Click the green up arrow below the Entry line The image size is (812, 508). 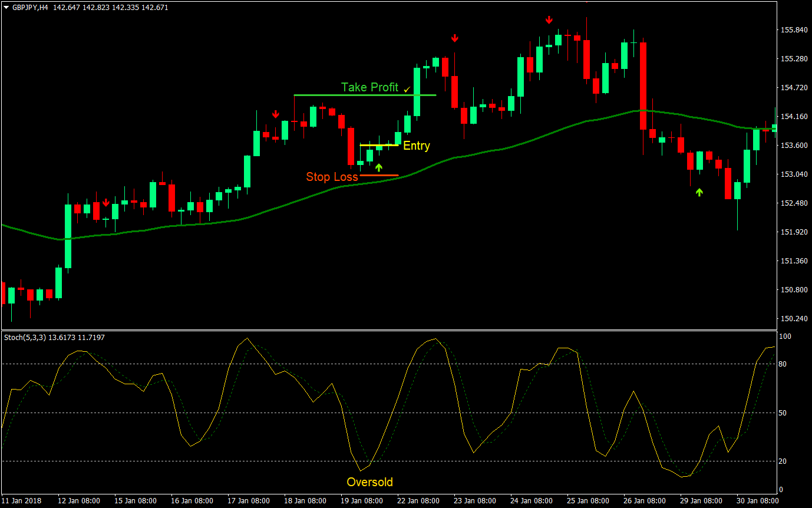pos(380,167)
